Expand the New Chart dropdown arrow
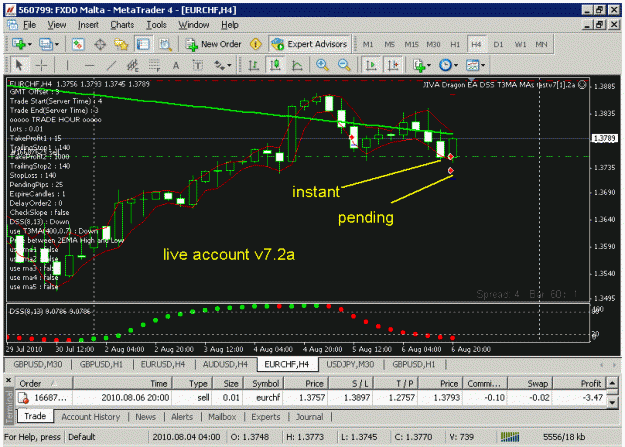This screenshot has width=625, height=447. click(x=30, y=44)
